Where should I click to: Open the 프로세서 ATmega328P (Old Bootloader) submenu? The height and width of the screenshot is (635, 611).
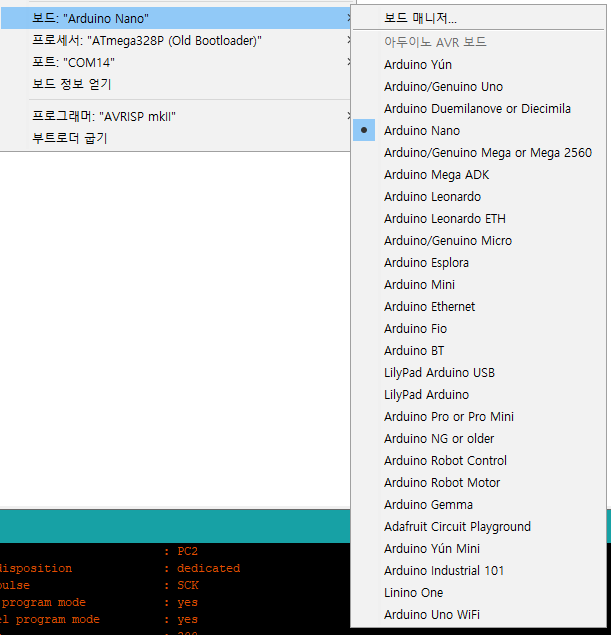[176, 40]
